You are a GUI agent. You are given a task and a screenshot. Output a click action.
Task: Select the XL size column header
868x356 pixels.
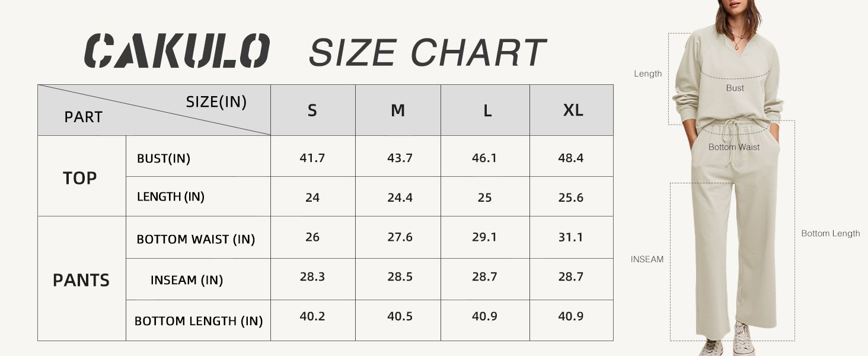[573, 110]
